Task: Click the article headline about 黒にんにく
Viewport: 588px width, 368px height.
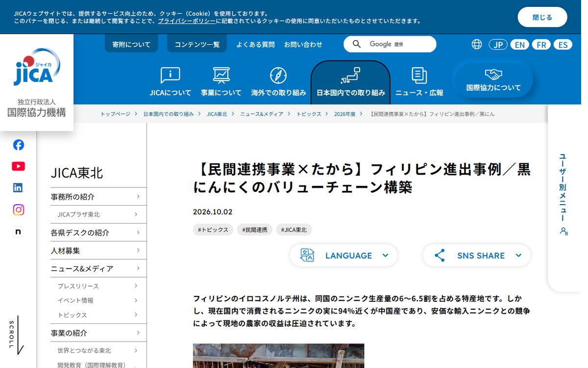Action: [x=362, y=178]
